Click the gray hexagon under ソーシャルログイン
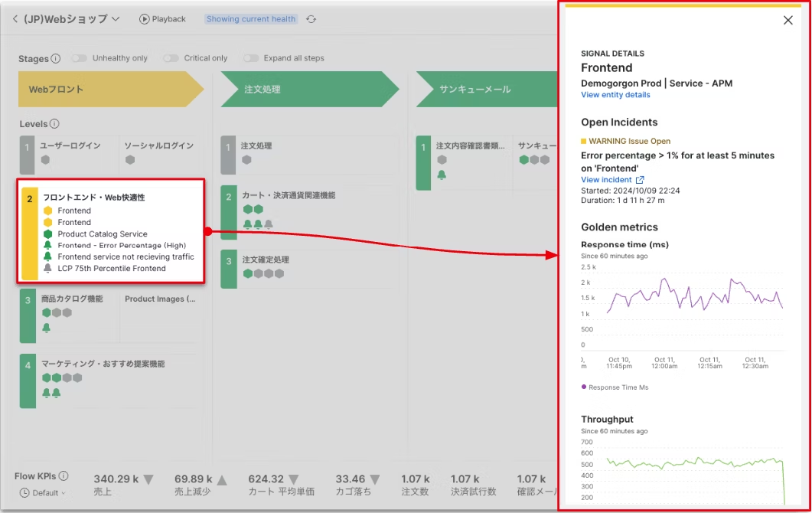This screenshot has height=513, width=812. point(130,159)
